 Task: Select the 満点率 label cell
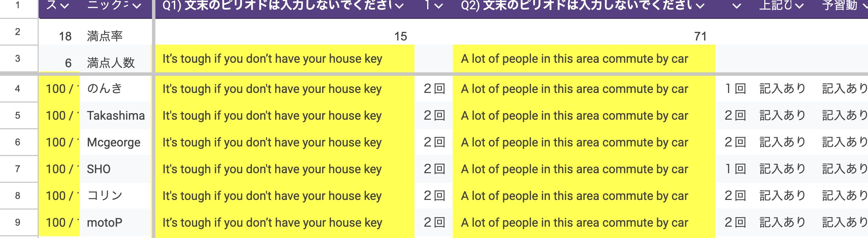(x=116, y=36)
